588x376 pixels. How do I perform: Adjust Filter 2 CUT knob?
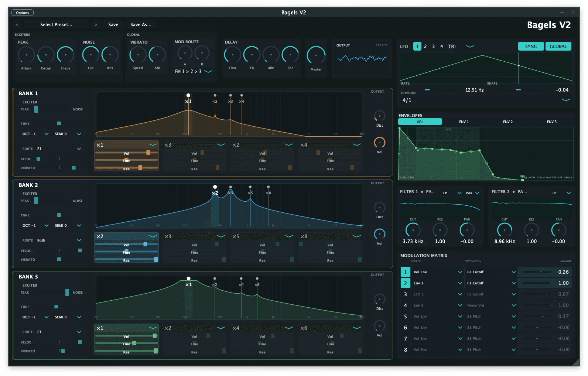pos(505,230)
